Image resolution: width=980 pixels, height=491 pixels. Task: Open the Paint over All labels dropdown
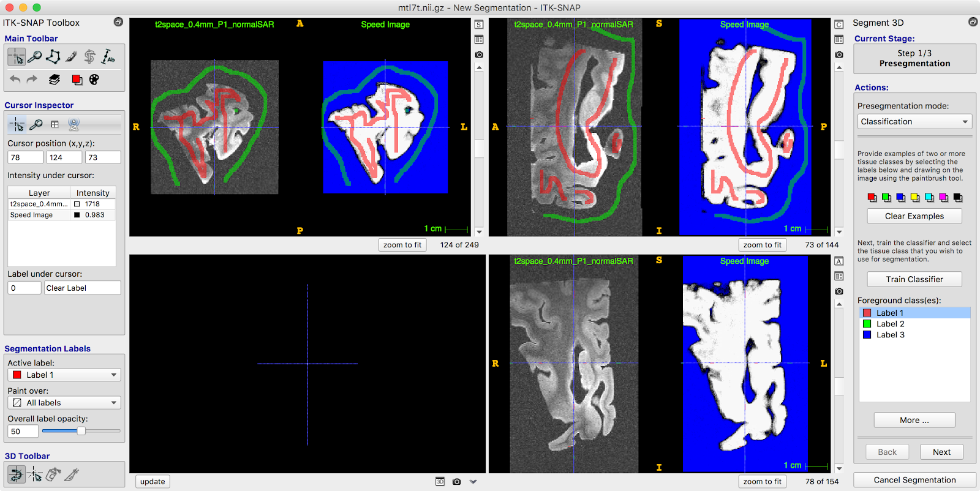pos(64,403)
